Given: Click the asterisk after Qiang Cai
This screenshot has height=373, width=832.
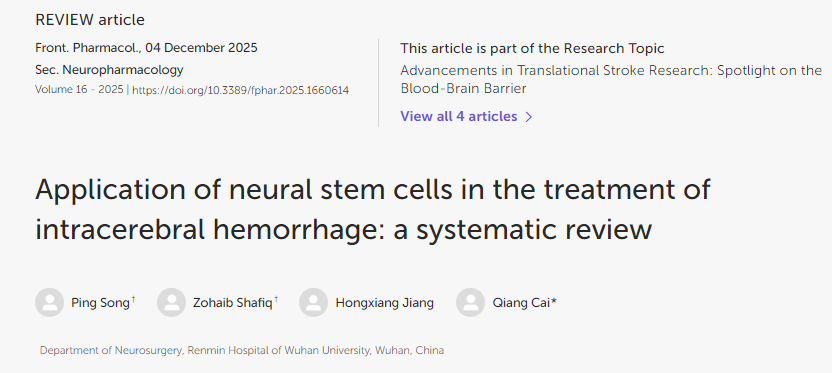Looking at the screenshot, I should point(554,301).
